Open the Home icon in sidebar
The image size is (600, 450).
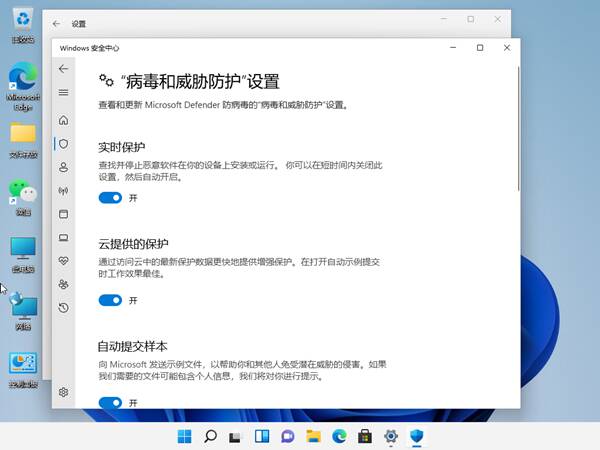pyautogui.click(x=64, y=120)
